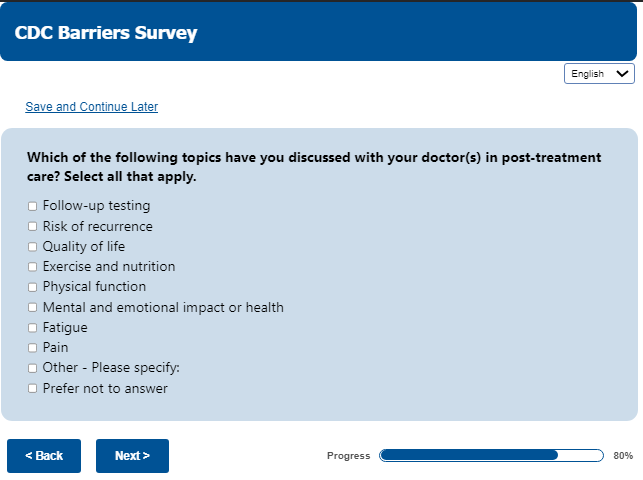
Task: Check the Pain checkbox
Action: (x=32, y=348)
